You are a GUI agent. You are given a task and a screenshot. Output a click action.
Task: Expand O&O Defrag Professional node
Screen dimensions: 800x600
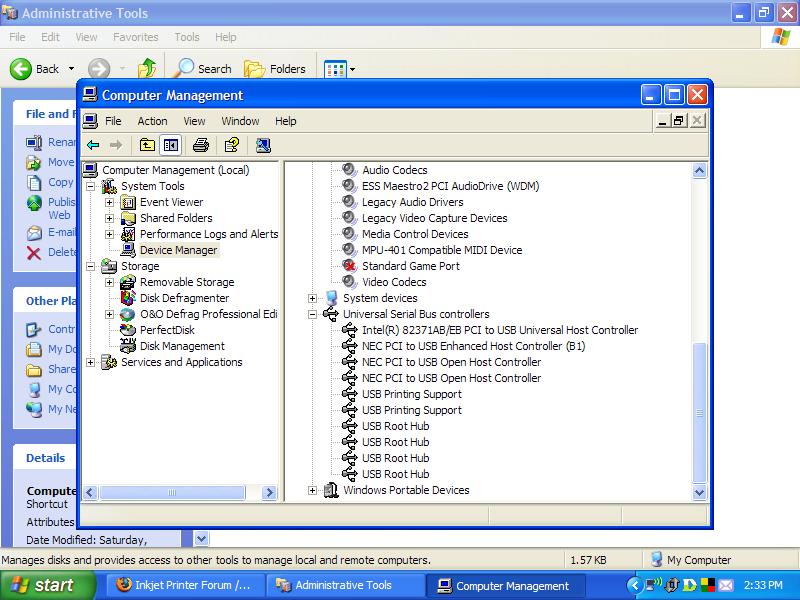click(x=109, y=314)
